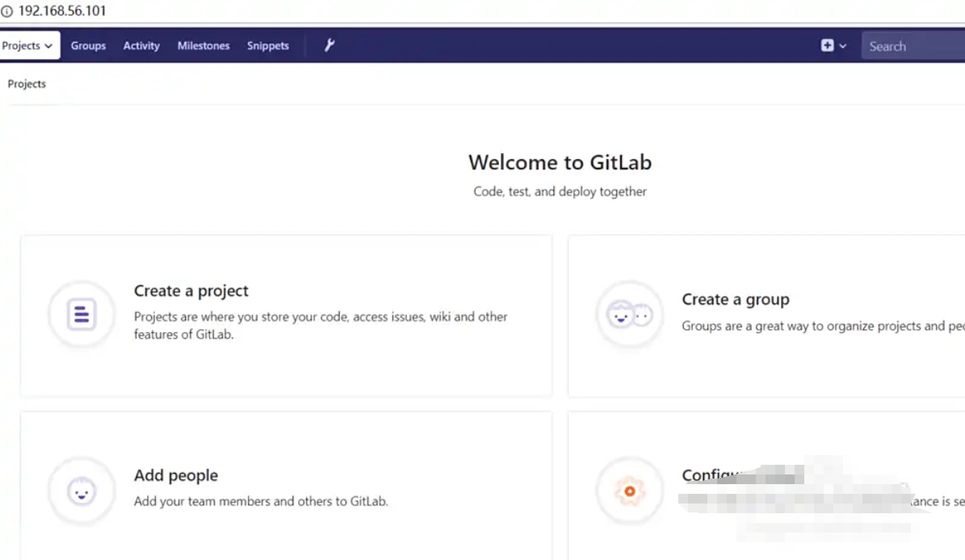Image resolution: width=965 pixels, height=560 pixels.
Task: Open the Create a group card
Action: tap(767, 315)
